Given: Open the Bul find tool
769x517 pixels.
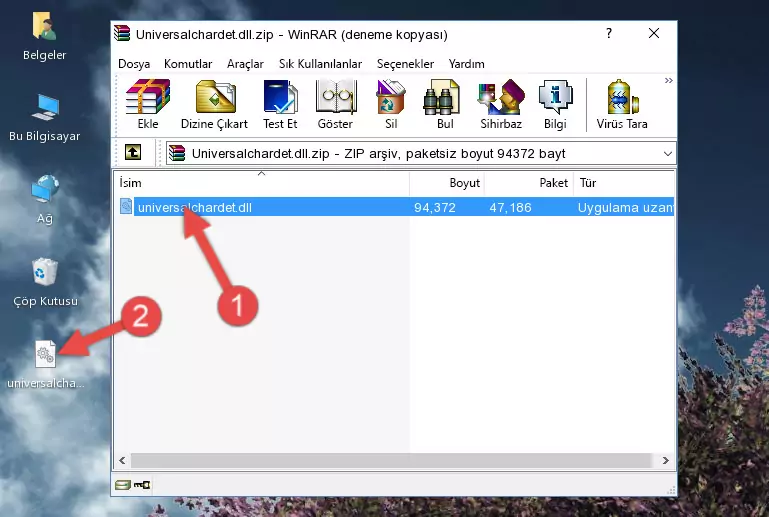Looking at the screenshot, I should (445, 104).
